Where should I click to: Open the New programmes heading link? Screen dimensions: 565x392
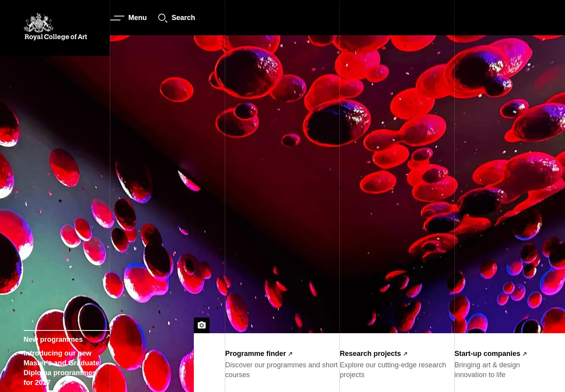click(x=53, y=339)
